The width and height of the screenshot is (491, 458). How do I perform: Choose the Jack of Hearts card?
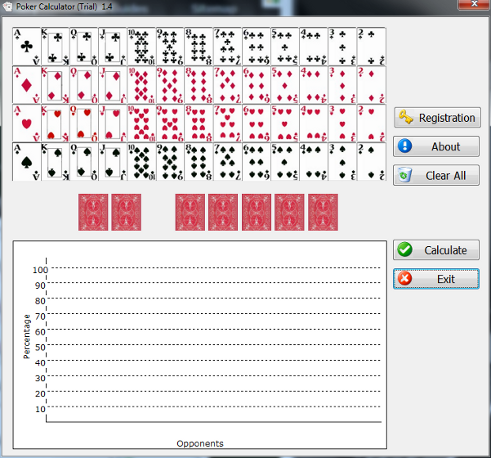(113, 123)
